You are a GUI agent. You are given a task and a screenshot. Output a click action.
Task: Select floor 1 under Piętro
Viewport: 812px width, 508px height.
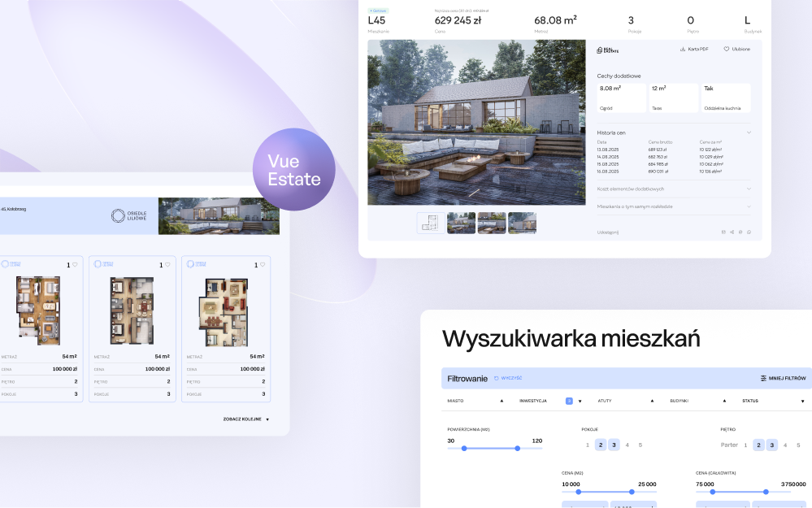point(745,445)
